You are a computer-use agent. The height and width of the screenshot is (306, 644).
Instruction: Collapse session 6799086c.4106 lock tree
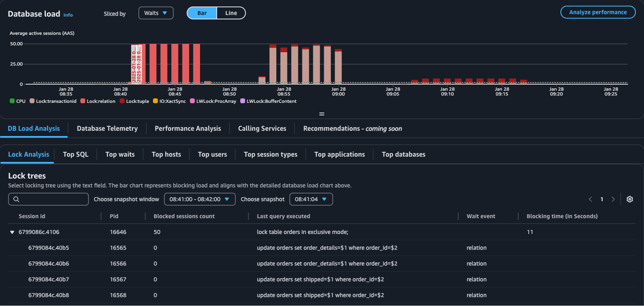pos(12,232)
